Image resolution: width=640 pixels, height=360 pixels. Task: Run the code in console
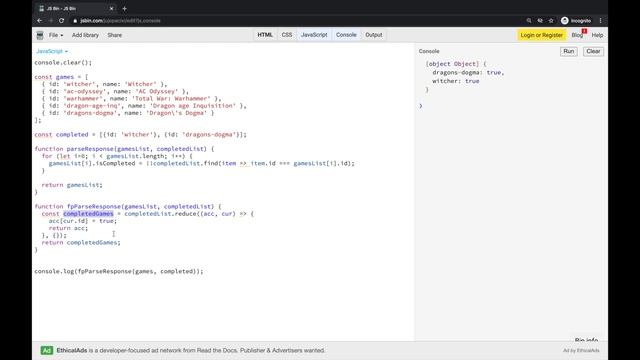(x=569, y=51)
